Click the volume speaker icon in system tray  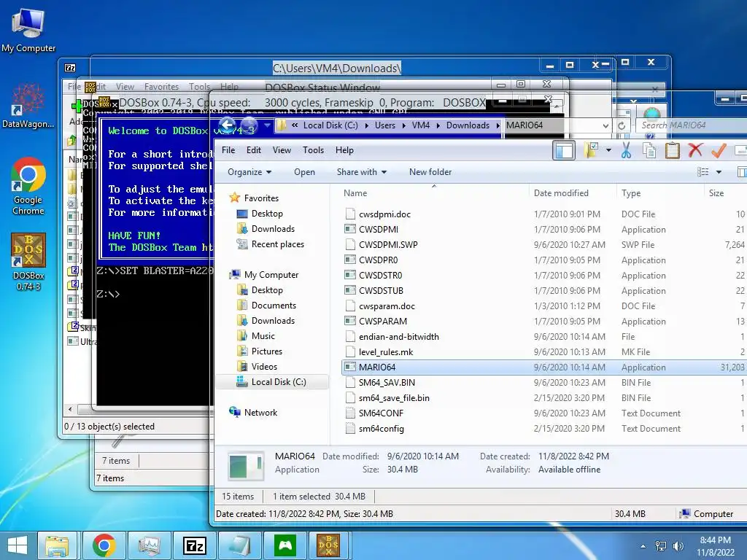click(678, 545)
